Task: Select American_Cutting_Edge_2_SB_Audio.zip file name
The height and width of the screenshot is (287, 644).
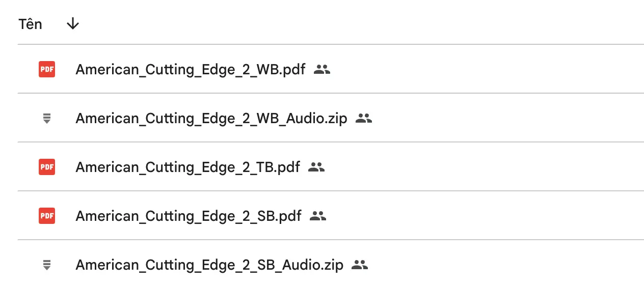Action: pos(209,265)
